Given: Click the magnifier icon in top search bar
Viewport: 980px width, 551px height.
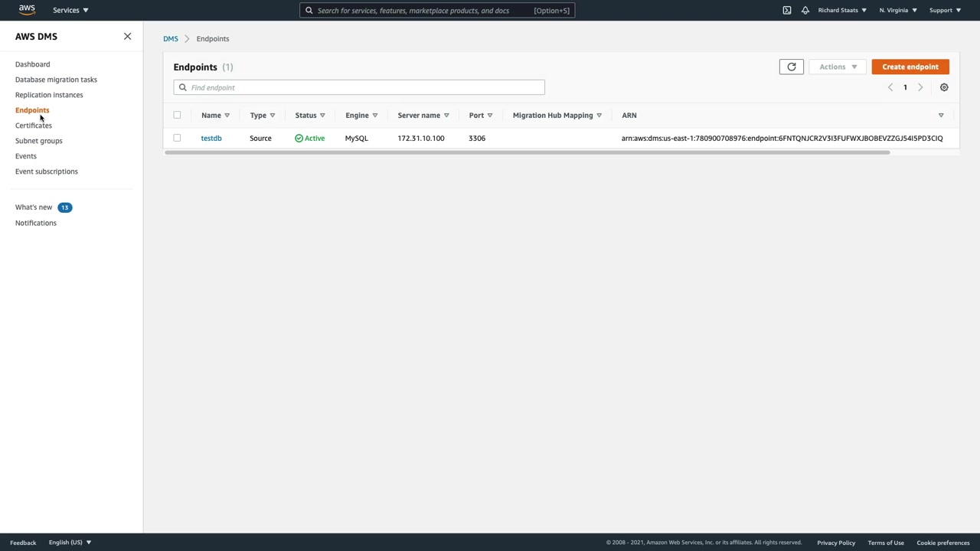Looking at the screenshot, I should pos(309,10).
